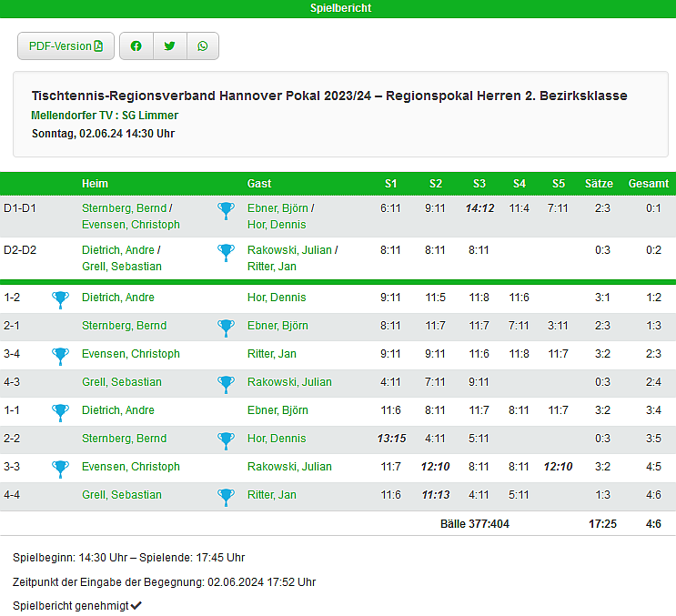
Task: Open Ebner, Björn in the 1-1 match
Action: [x=277, y=410]
